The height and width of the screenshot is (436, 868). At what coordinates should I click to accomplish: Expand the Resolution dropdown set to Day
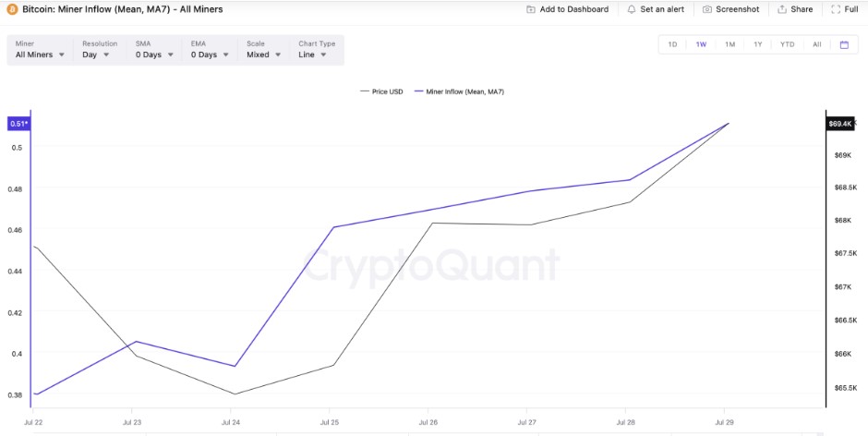coord(96,54)
